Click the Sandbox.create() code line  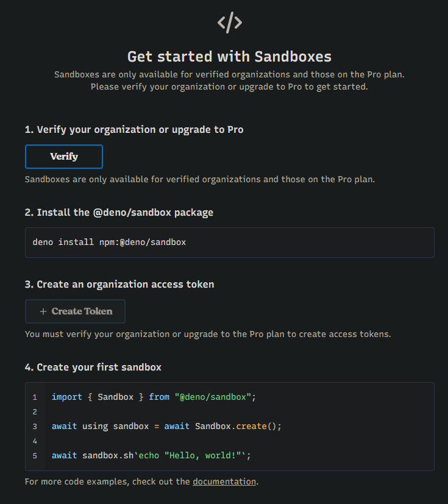coord(166,427)
